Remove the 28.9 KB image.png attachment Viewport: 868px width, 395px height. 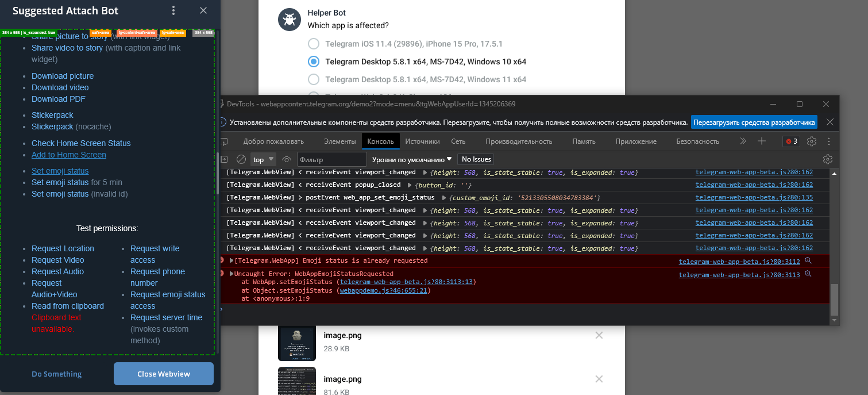599,335
